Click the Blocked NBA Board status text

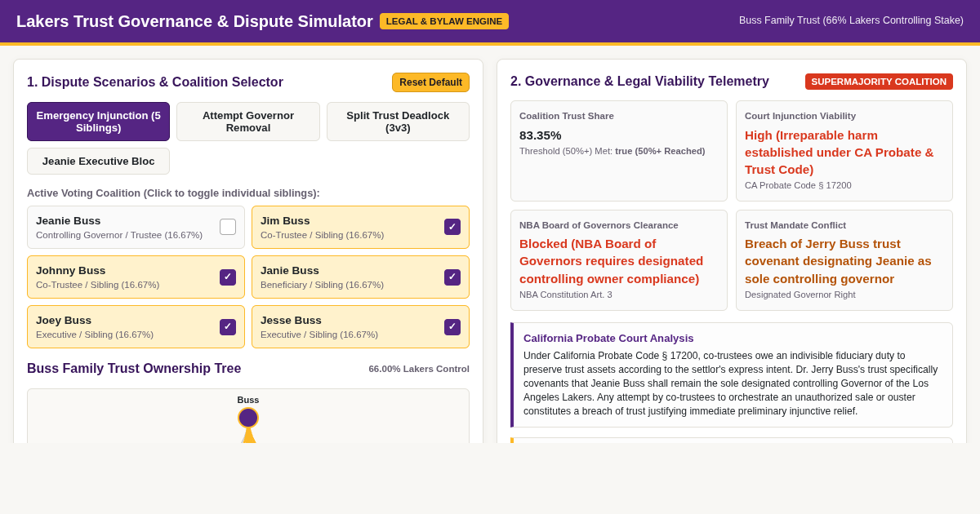612,261
